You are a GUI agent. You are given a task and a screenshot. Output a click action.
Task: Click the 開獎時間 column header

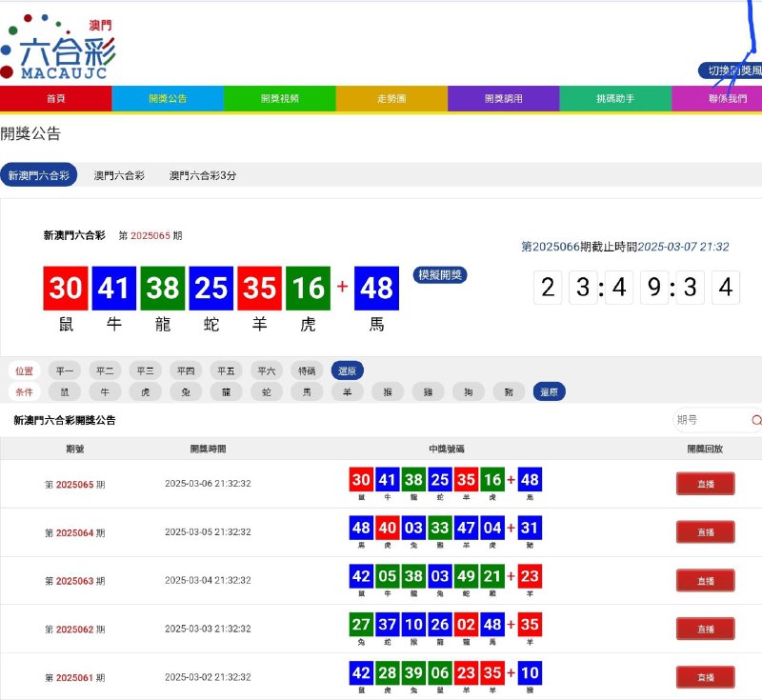(208, 449)
